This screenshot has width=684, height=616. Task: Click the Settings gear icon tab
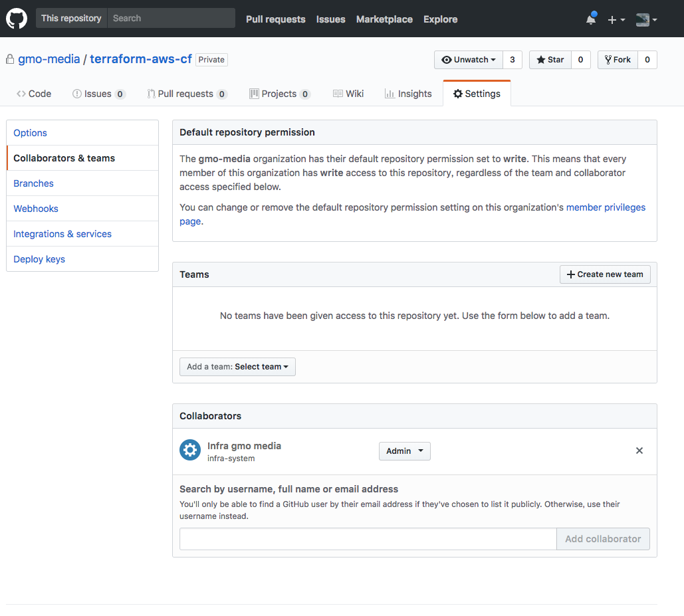458,94
